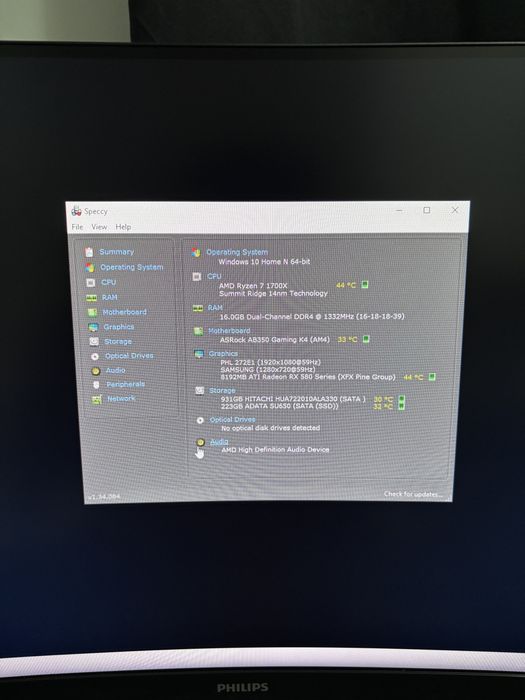The width and height of the screenshot is (525, 700).
Task: Click the Operating System heading link in summary
Action: pos(237,252)
